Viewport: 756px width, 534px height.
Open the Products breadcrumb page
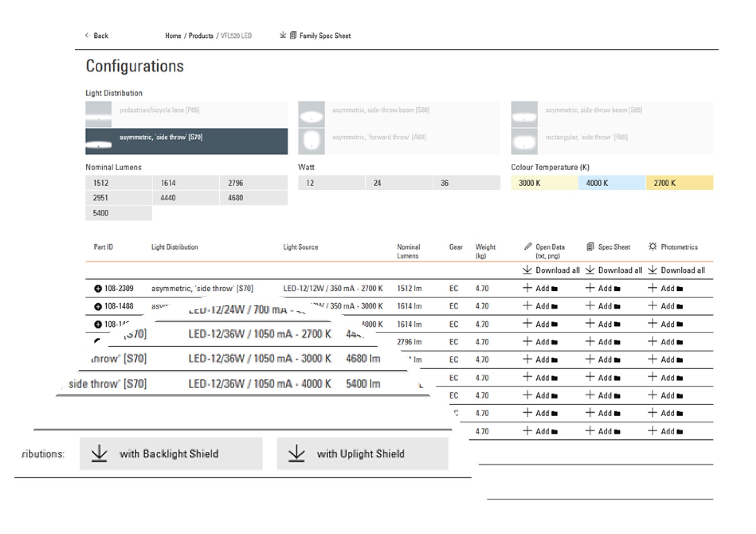(201, 35)
